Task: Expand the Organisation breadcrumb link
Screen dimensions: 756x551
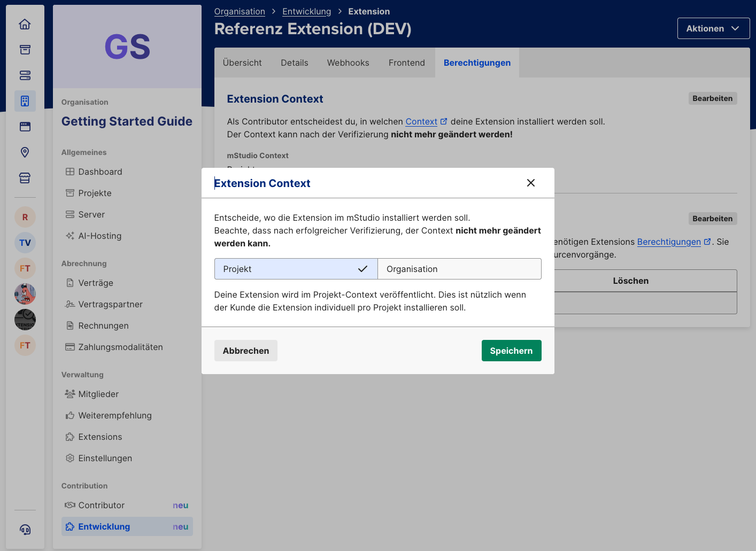Action: pos(240,11)
